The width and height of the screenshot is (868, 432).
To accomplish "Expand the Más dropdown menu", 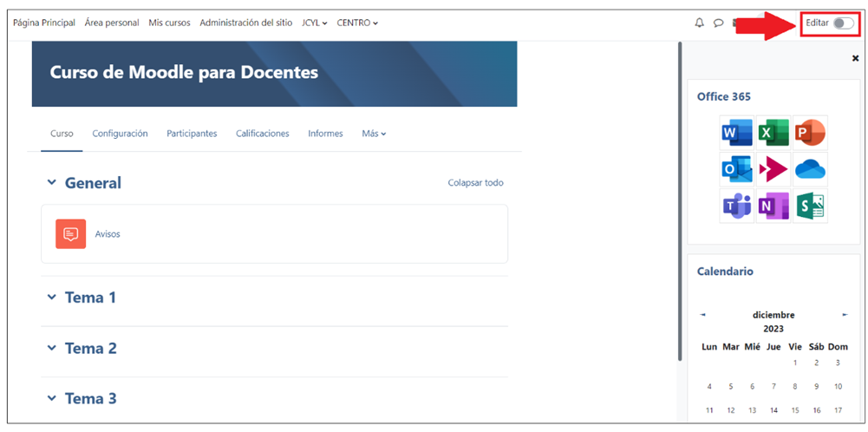I will pos(374,134).
